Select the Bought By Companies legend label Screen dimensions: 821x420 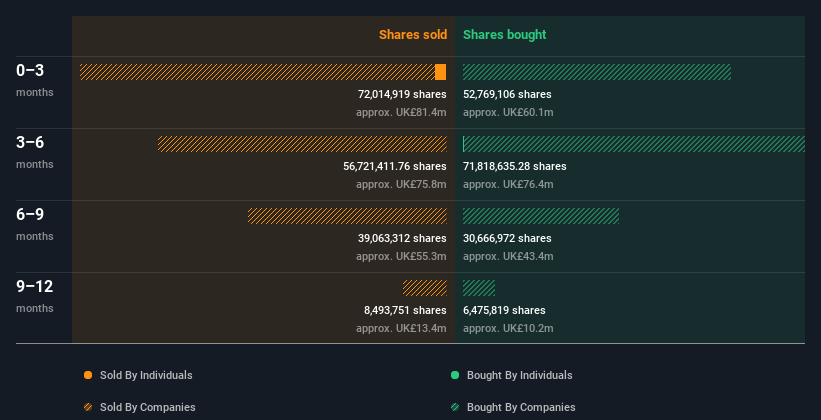[521, 407]
